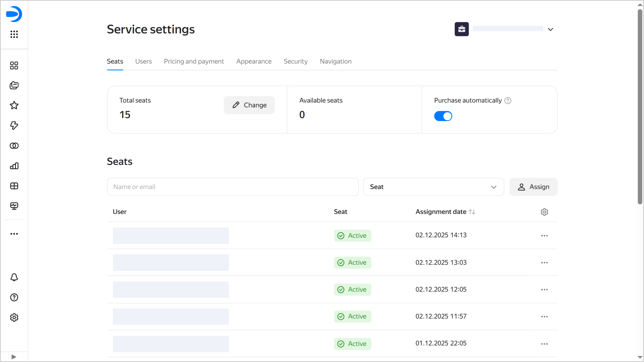Click the Change total seats button
Viewport: 644px width, 362px height.
point(249,105)
